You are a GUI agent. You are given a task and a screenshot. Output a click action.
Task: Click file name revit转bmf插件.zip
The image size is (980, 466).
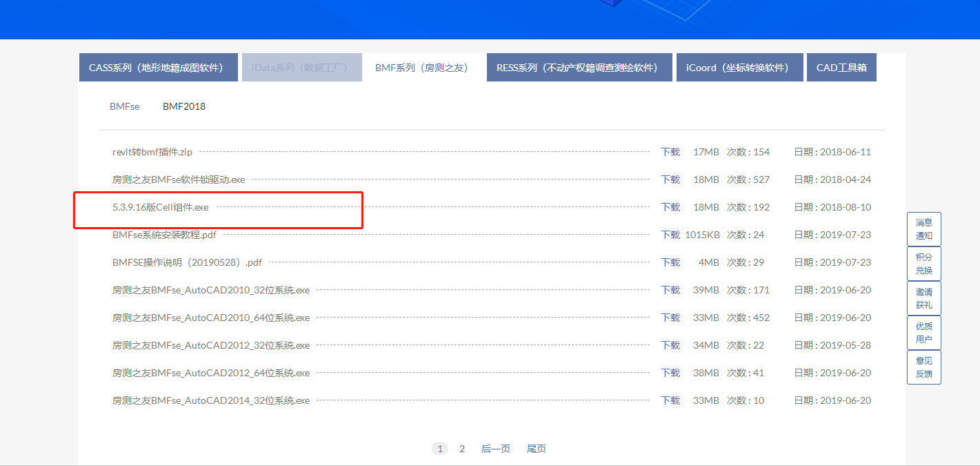click(152, 152)
